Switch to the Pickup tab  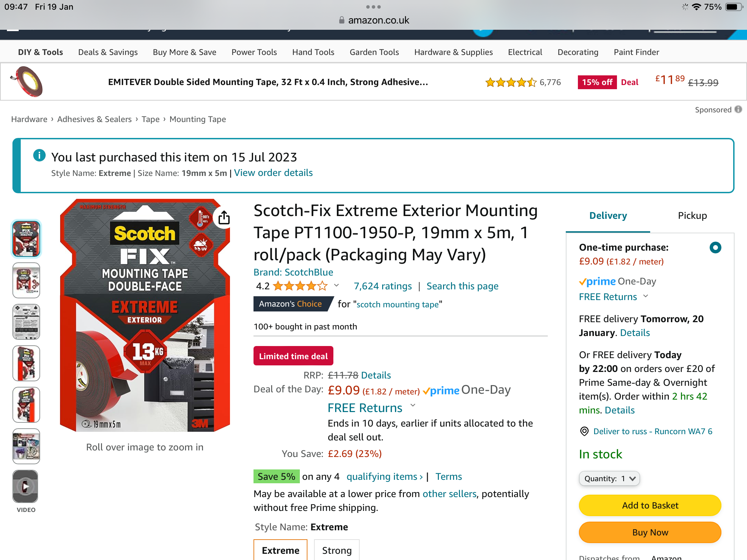click(692, 215)
